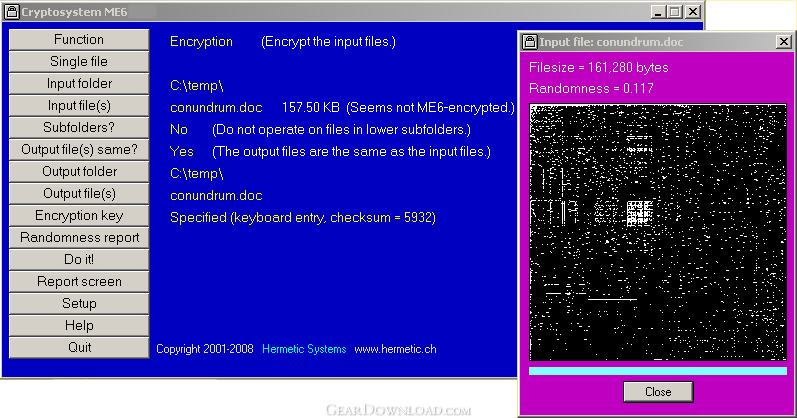Click the yellow Encryption function text

201,42
